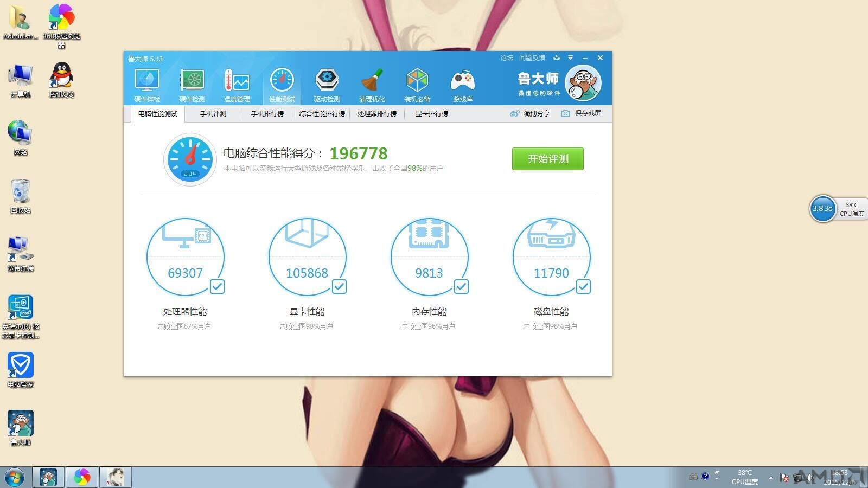Click the CPU score 69307

tap(185, 273)
